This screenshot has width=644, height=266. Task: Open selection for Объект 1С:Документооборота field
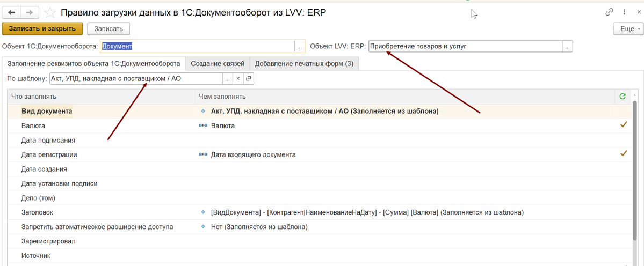(x=300, y=47)
